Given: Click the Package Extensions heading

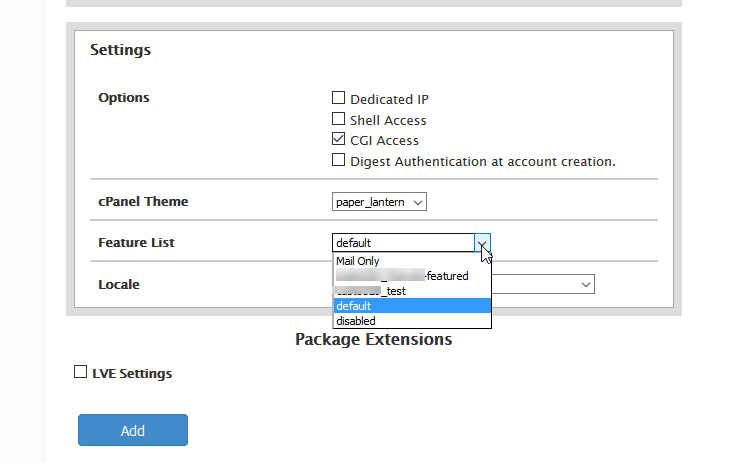Looking at the screenshot, I should pos(373,340).
